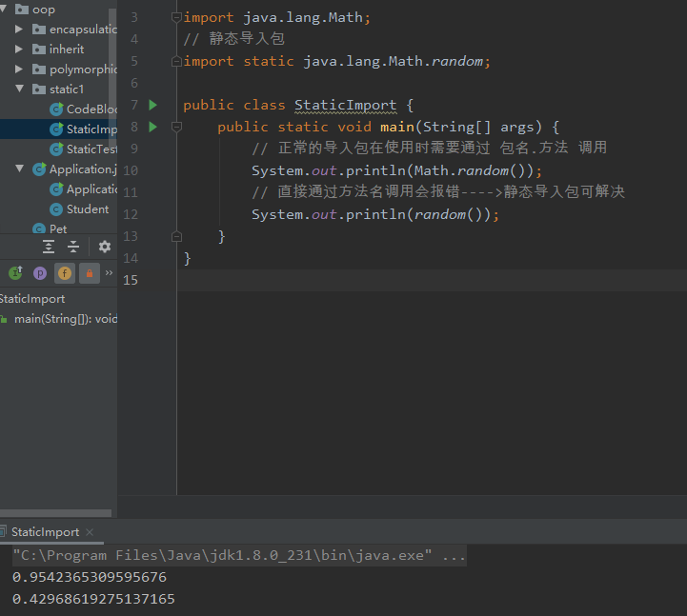
Task: Click the Collapse All icon in Structure toolbar
Action: [x=73, y=247]
